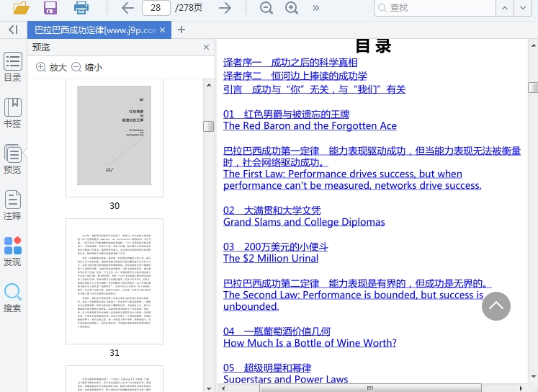Zoom out using toolbar magnifier minus

(x=266, y=8)
